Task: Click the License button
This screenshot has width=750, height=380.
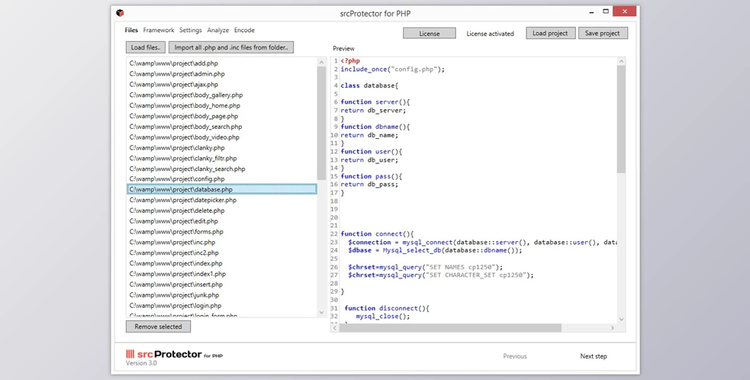Action: pos(429,34)
